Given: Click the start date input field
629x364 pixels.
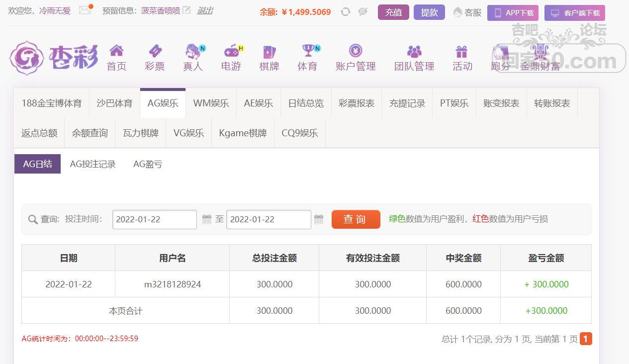Looking at the screenshot, I should [x=155, y=219].
